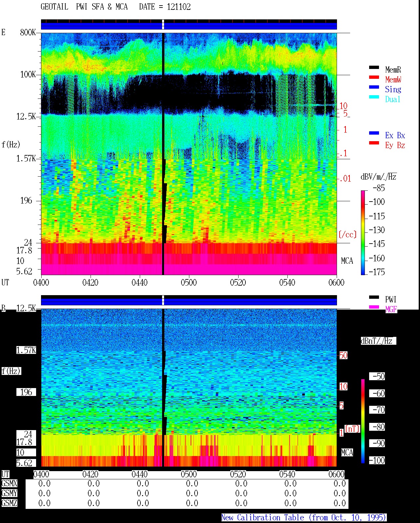
Task: Click 0600 on the E panel time axis
Action: pyautogui.click(x=336, y=282)
